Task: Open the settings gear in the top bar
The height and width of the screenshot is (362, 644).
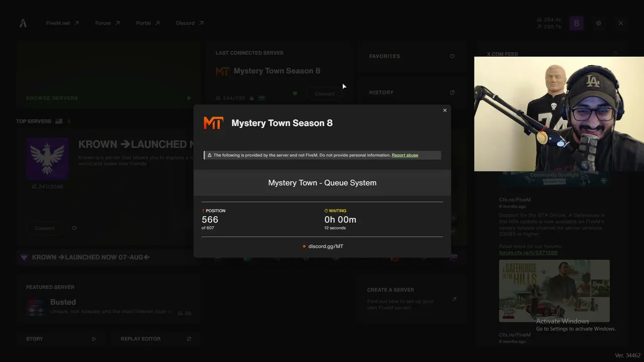Action: point(599,23)
